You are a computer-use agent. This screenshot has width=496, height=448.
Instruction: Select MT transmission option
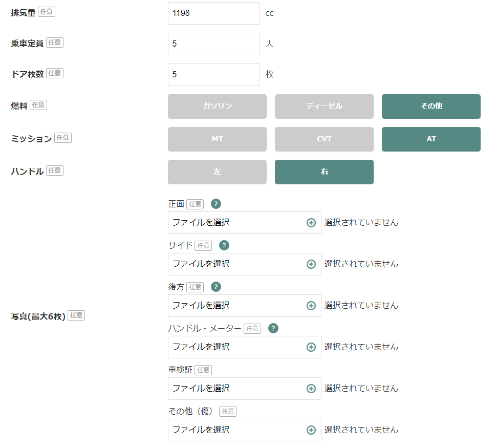pyautogui.click(x=218, y=139)
